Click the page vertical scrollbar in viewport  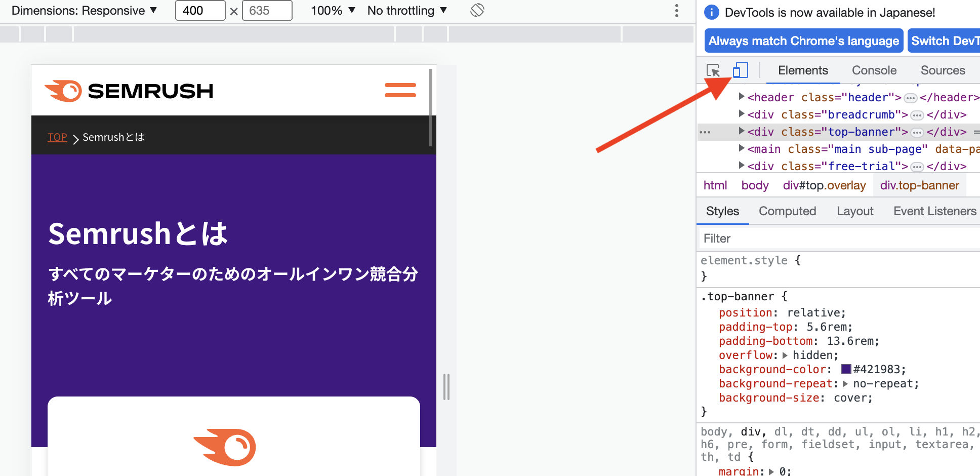(431, 107)
